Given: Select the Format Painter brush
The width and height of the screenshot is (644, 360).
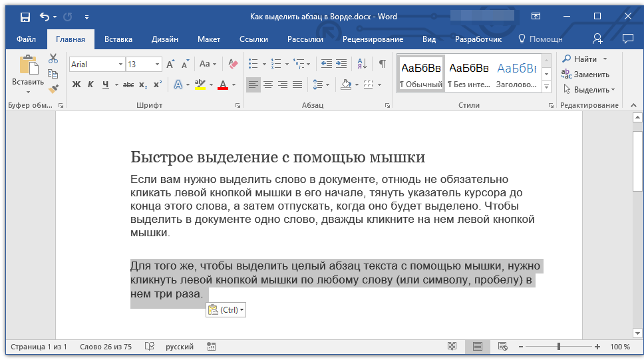Looking at the screenshot, I should [53, 88].
